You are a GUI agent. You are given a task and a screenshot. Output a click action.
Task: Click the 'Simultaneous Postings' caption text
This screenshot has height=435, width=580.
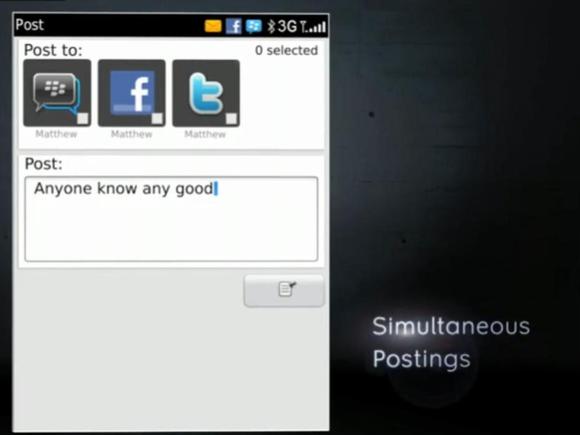[x=451, y=342]
